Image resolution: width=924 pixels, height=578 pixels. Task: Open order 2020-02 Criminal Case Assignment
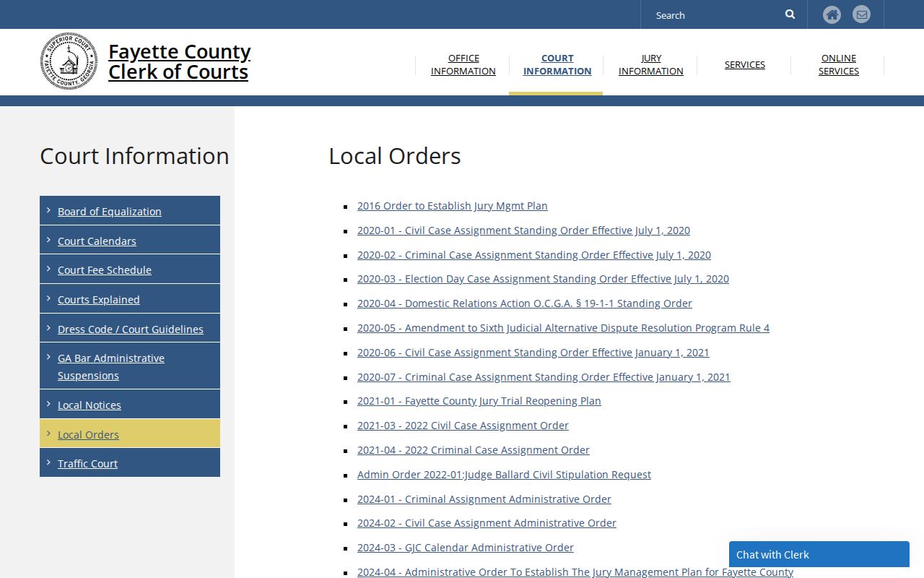pos(534,255)
